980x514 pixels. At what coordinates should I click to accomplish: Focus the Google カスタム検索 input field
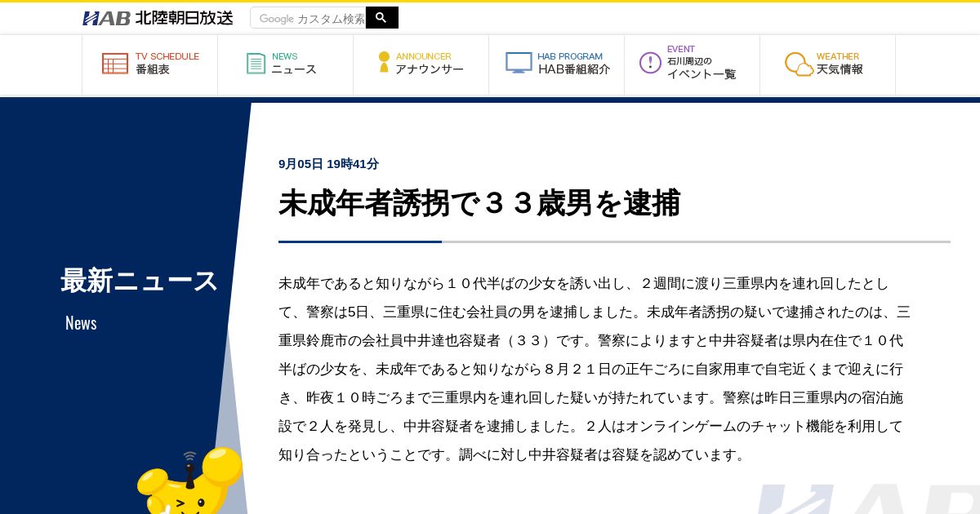click(308, 18)
